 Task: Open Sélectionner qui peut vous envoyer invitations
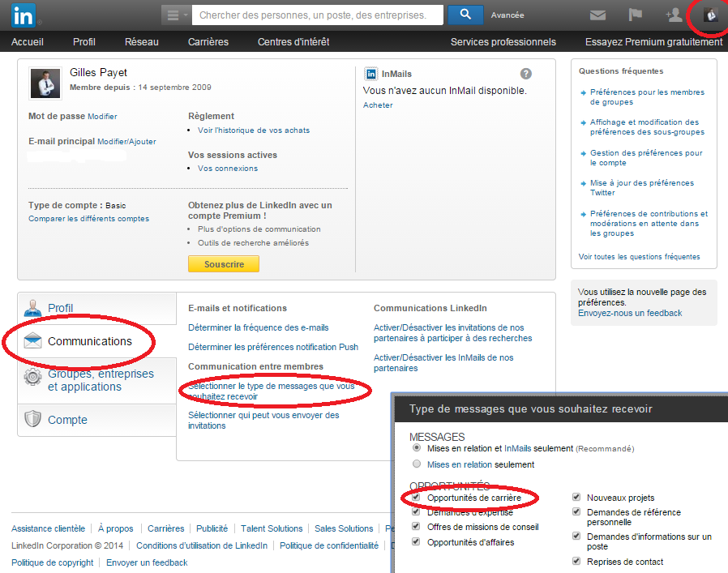pyautogui.click(x=263, y=421)
